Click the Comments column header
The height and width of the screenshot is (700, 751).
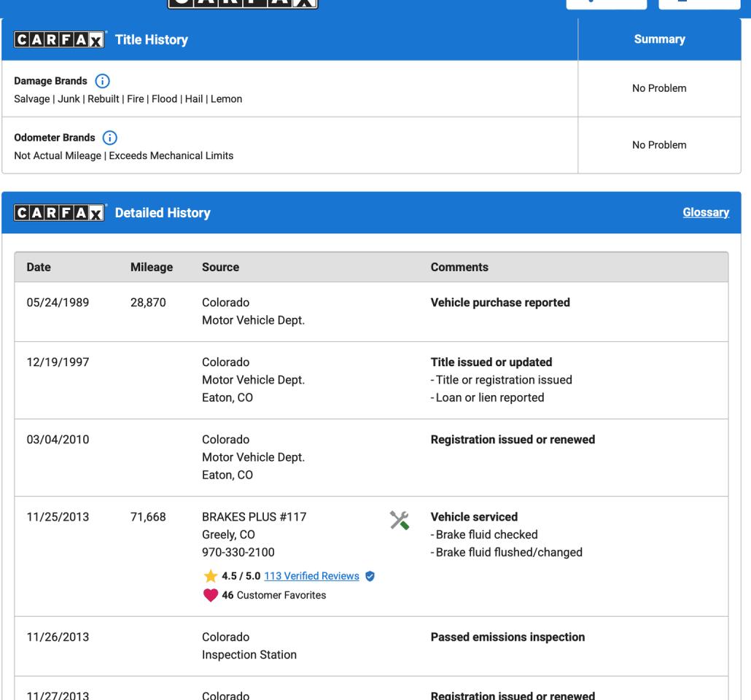[x=459, y=268]
